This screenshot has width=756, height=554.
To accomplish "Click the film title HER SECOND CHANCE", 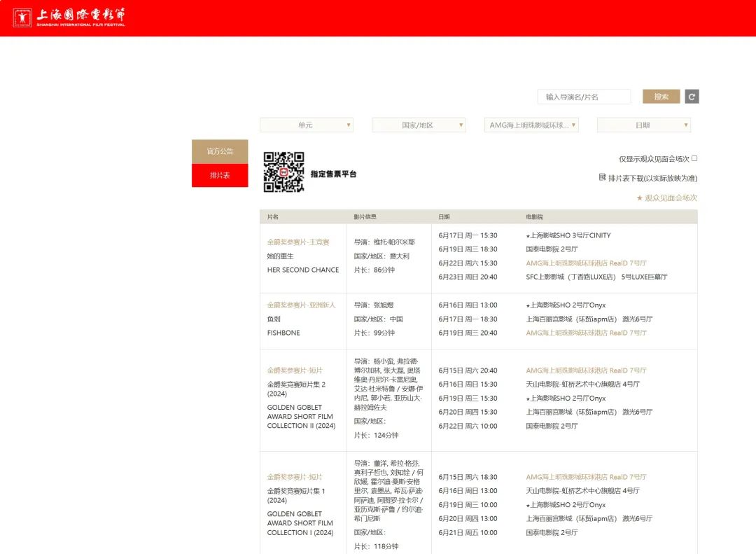I will click(302, 270).
